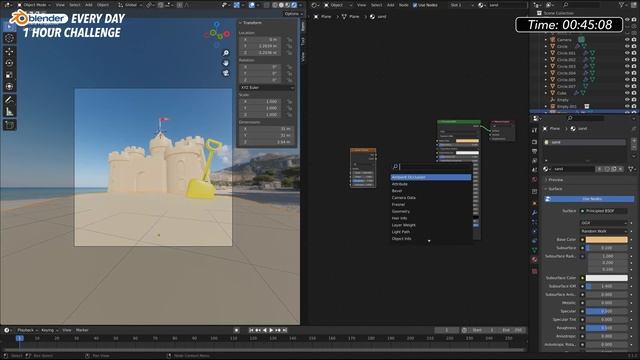This screenshot has width=640, height=360.
Task: Select the Rotate tool in viewport toolbar
Action: (9, 63)
